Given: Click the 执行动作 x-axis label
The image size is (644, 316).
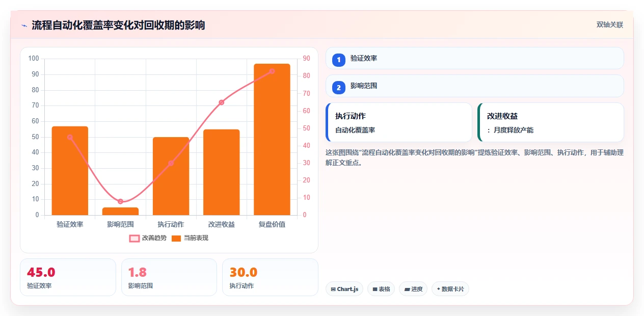Looking at the screenshot, I should (x=171, y=224).
